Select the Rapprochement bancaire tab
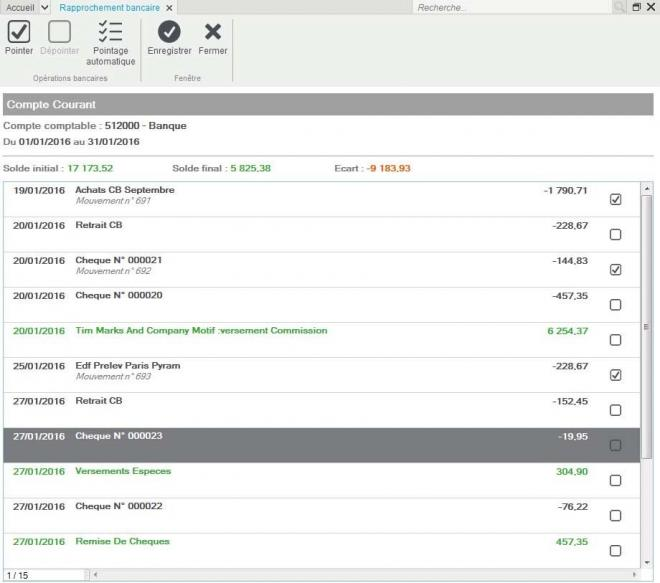 coord(109,8)
